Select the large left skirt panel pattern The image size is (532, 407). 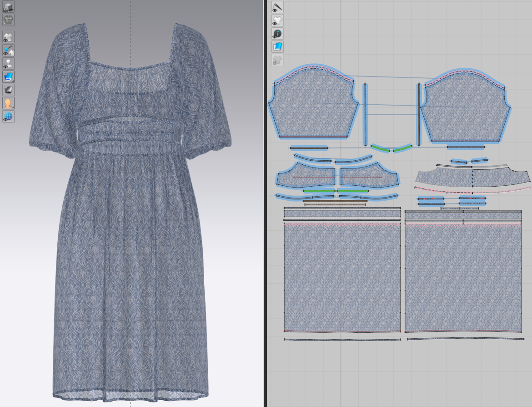coord(342,277)
